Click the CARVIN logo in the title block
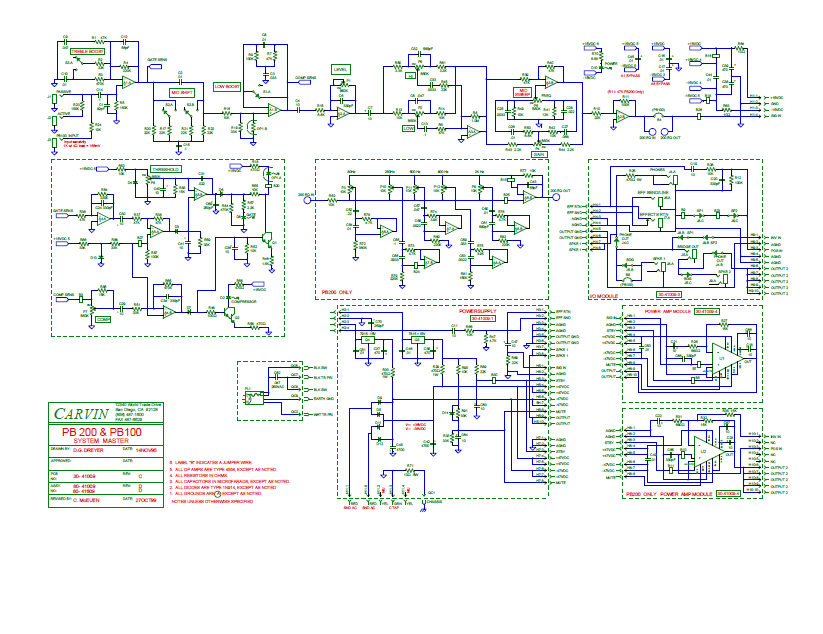 click(81, 414)
